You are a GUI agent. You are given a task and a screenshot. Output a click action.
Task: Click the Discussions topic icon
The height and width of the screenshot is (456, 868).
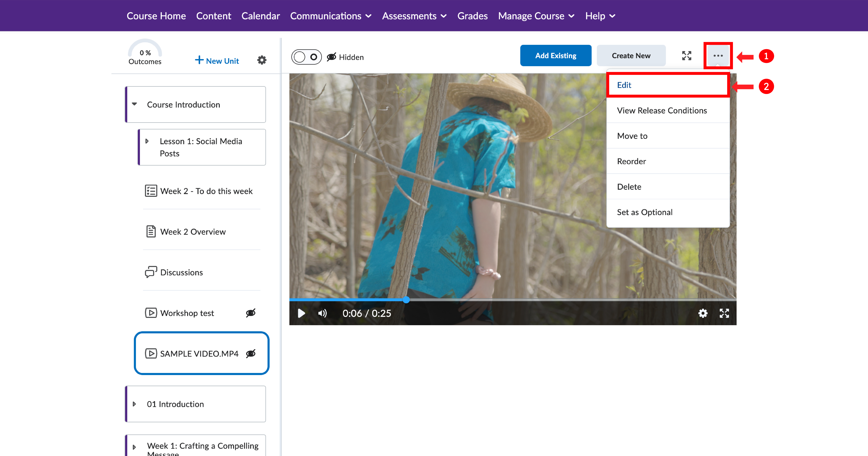pyautogui.click(x=151, y=272)
